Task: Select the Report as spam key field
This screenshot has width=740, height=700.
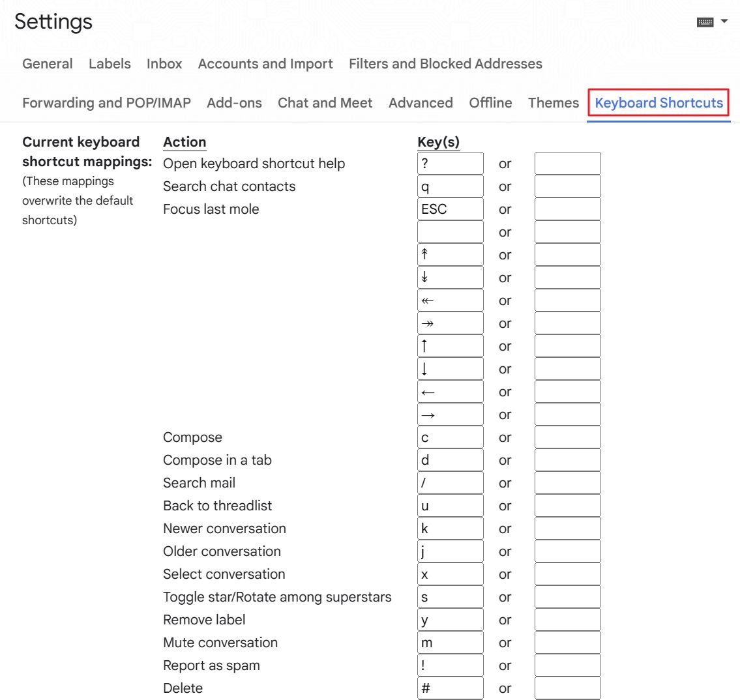Action: 451,665
